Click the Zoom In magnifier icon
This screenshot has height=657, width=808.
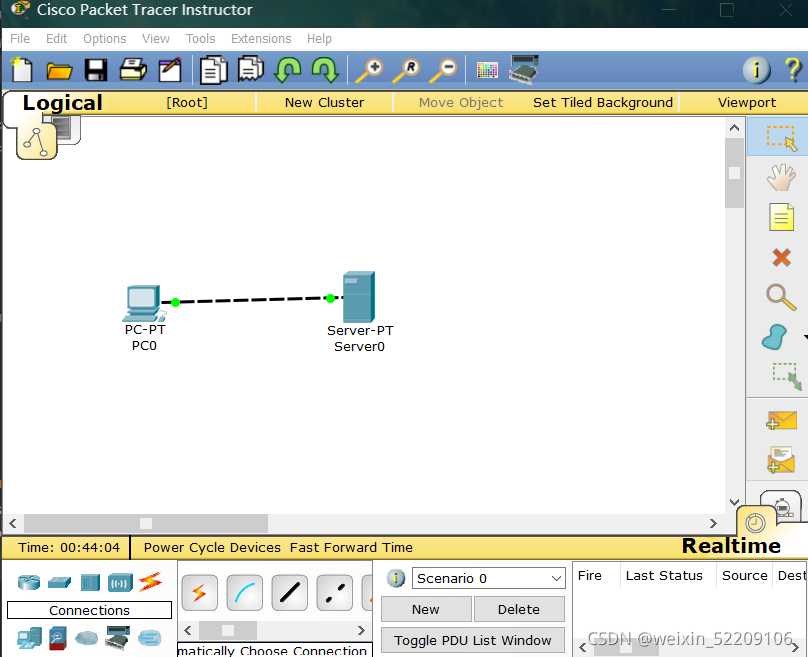[x=369, y=71]
